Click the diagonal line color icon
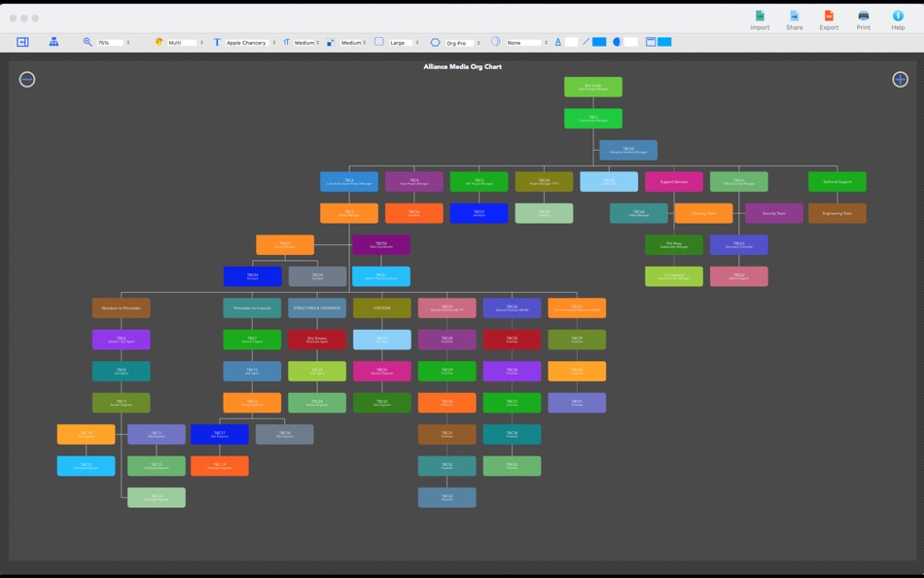Image resolution: width=924 pixels, height=578 pixels. tap(586, 42)
